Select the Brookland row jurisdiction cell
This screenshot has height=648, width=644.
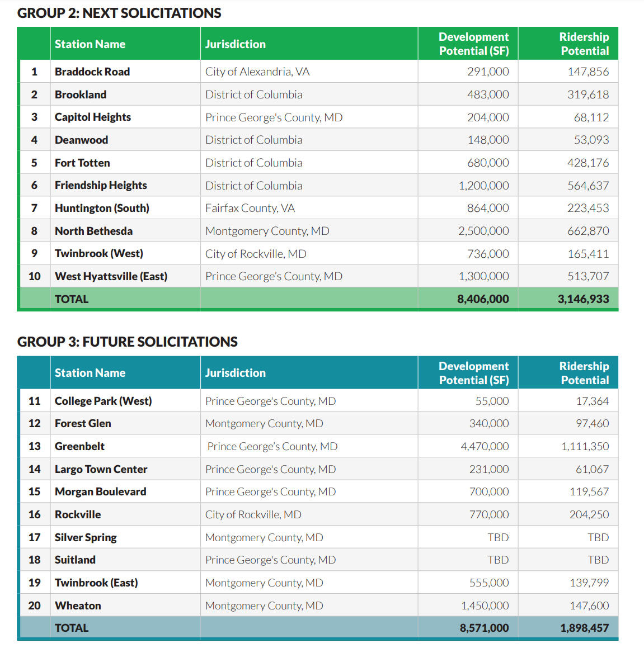click(x=253, y=94)
